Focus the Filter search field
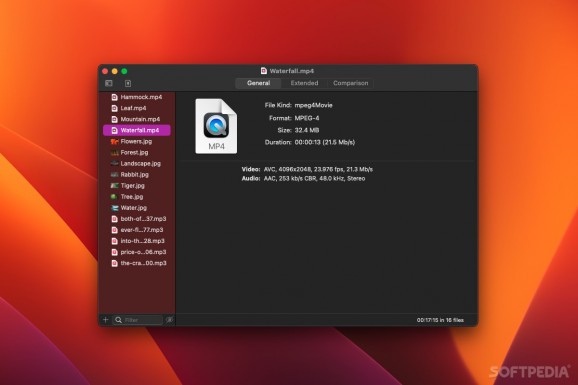This screenshot has height=385, width=578. [x=137, y=320]
